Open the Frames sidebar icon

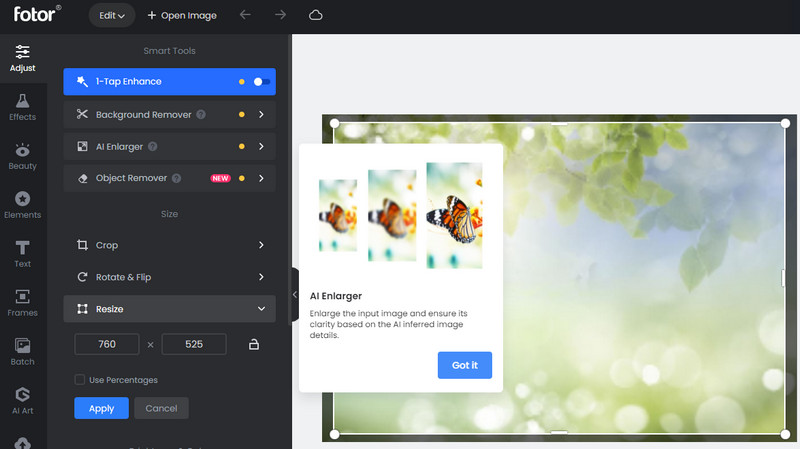[22, 302]
